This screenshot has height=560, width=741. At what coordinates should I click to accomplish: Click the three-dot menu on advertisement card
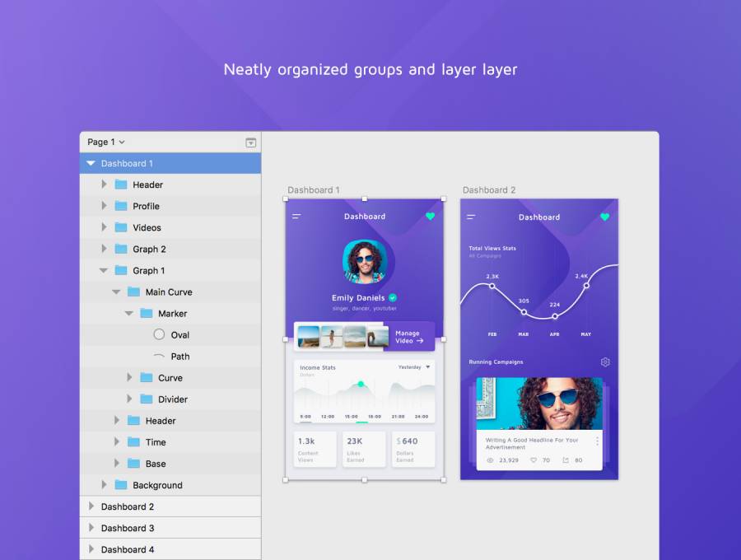[x=597, y=441]
